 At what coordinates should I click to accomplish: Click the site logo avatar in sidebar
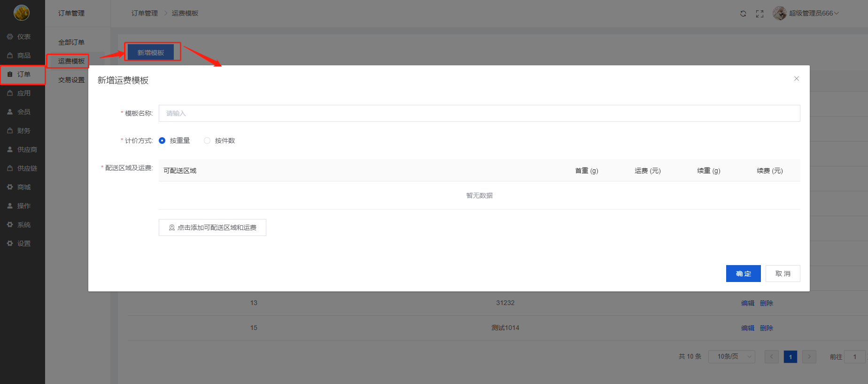pos(22,13)
